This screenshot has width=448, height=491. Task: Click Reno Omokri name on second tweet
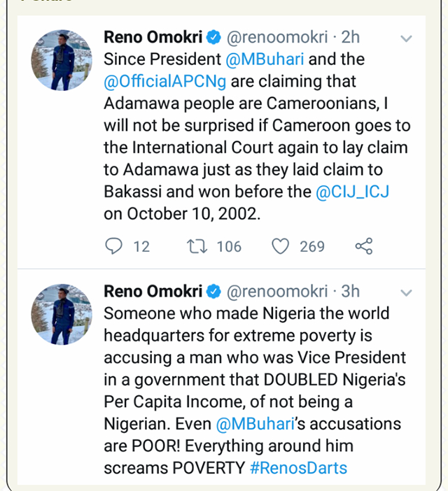(x=152, y=291)
